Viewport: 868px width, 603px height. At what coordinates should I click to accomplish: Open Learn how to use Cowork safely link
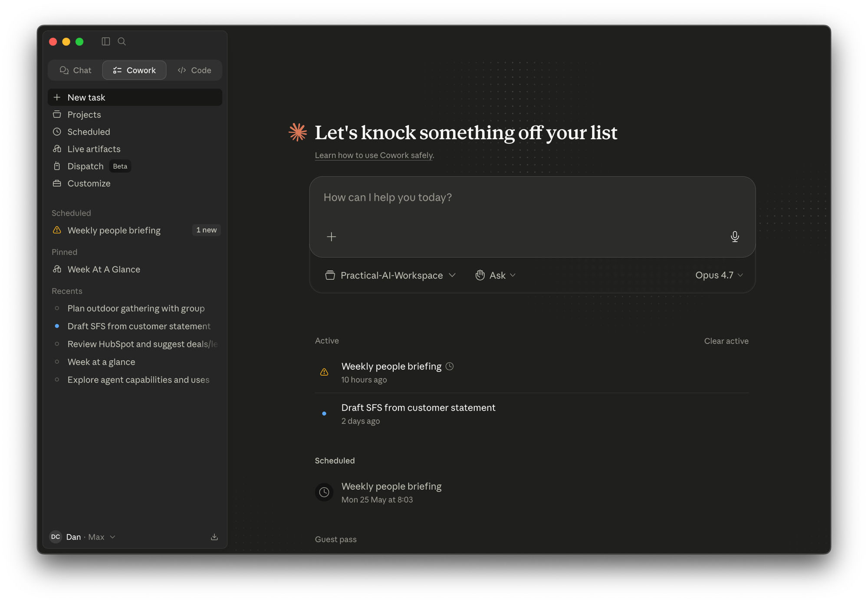click(374, 155)
